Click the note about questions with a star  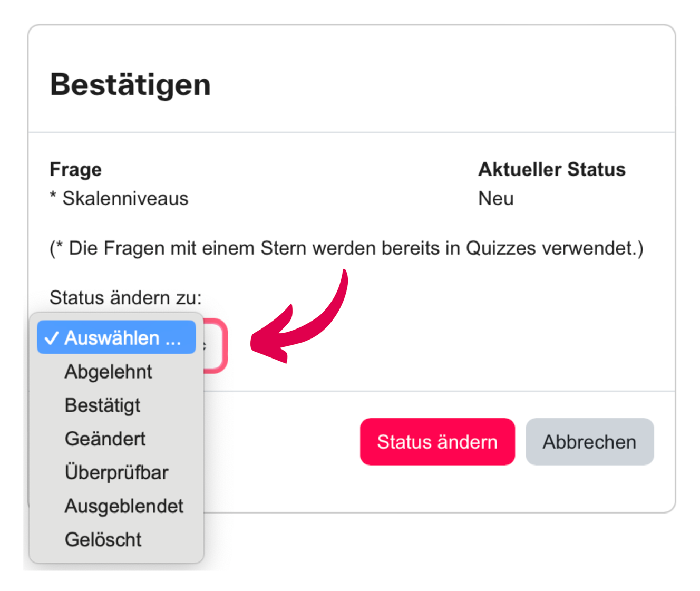(346, 248)
